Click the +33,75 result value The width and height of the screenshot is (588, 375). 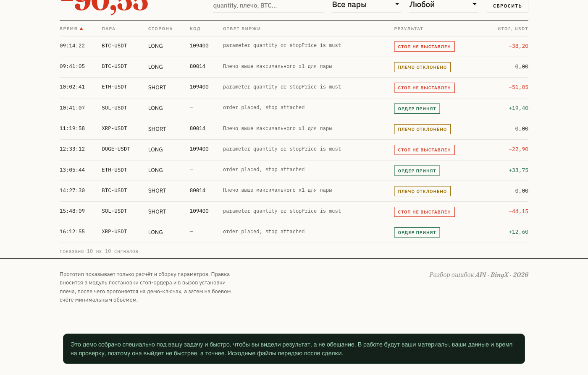518,170
